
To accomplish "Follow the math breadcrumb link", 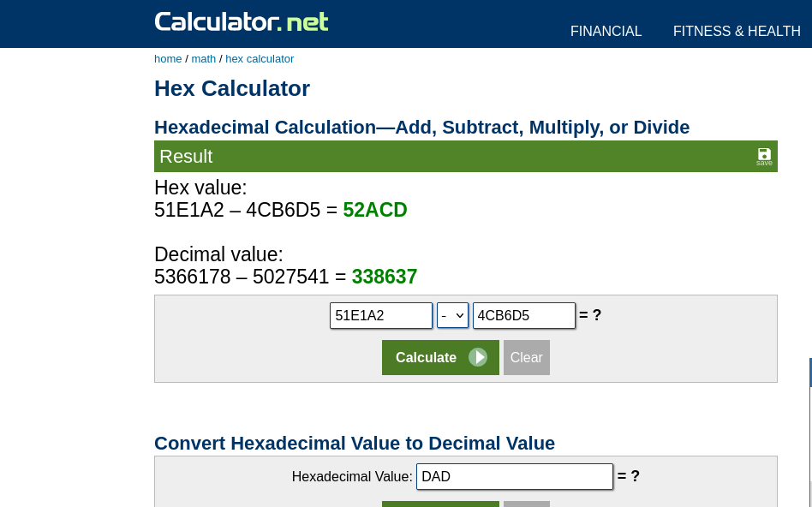I will click(204, 59).
